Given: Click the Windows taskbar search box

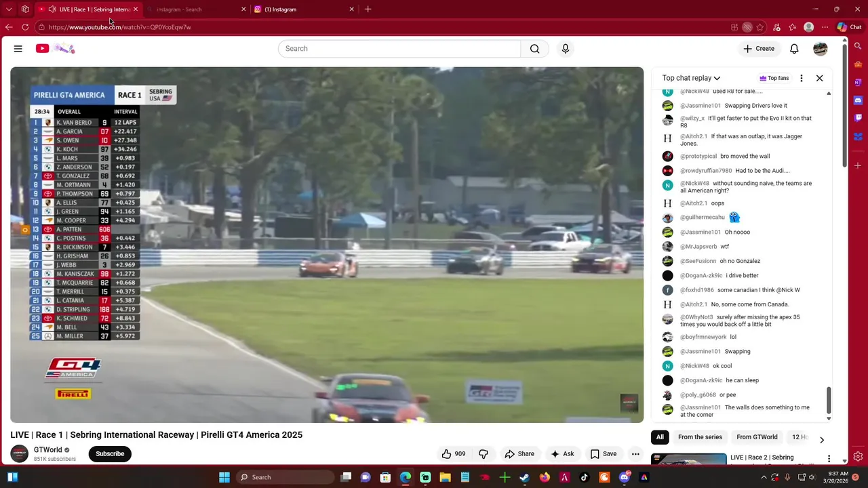Looking at the screenshot, I should click(x=285, y=477).
